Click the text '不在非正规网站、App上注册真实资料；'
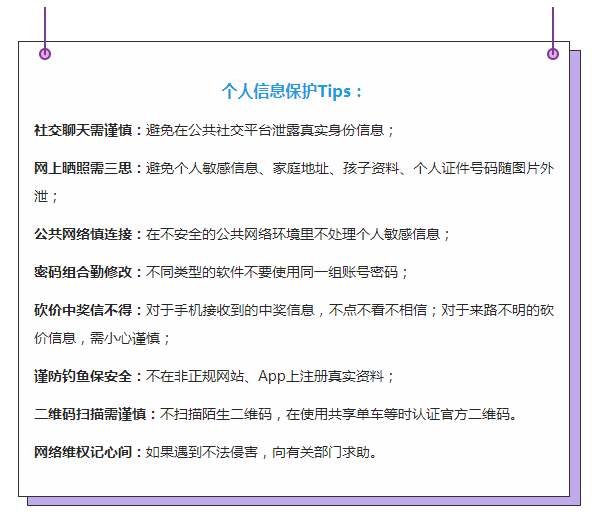 click(270, 376)
